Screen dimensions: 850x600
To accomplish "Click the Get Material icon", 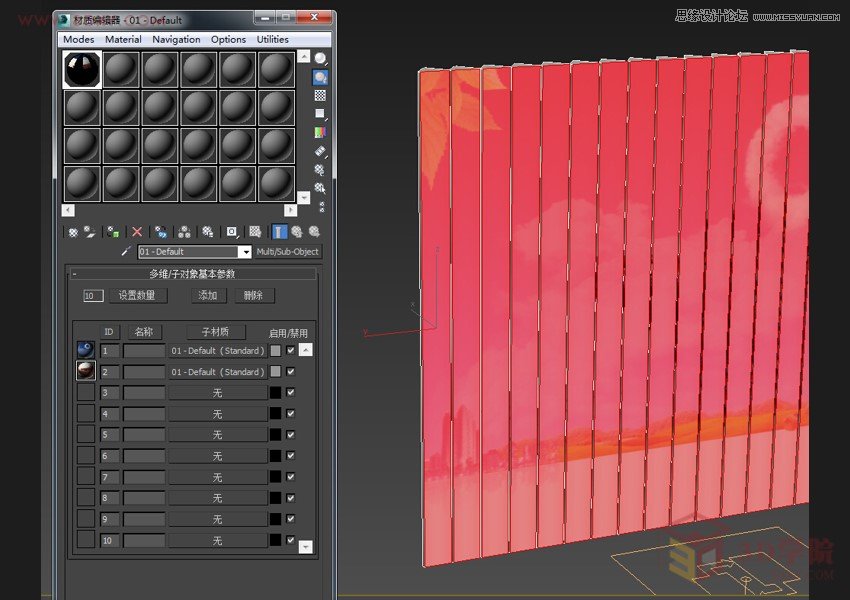I will pyautogui.click(x=72, y=232).
